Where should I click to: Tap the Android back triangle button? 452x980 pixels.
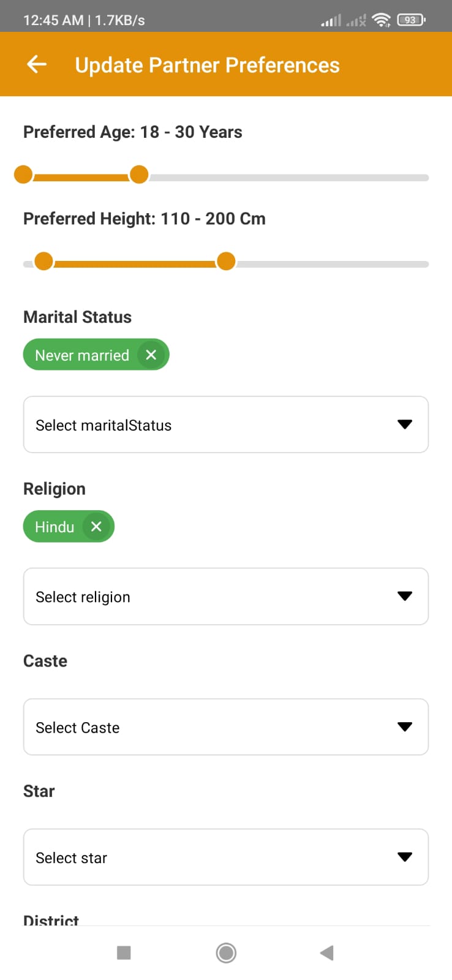click(327, 952)
